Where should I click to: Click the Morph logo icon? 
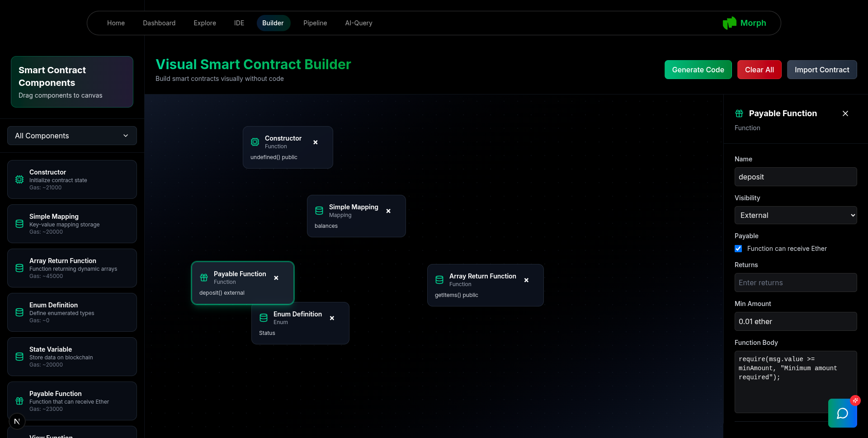tap(729, 23)
